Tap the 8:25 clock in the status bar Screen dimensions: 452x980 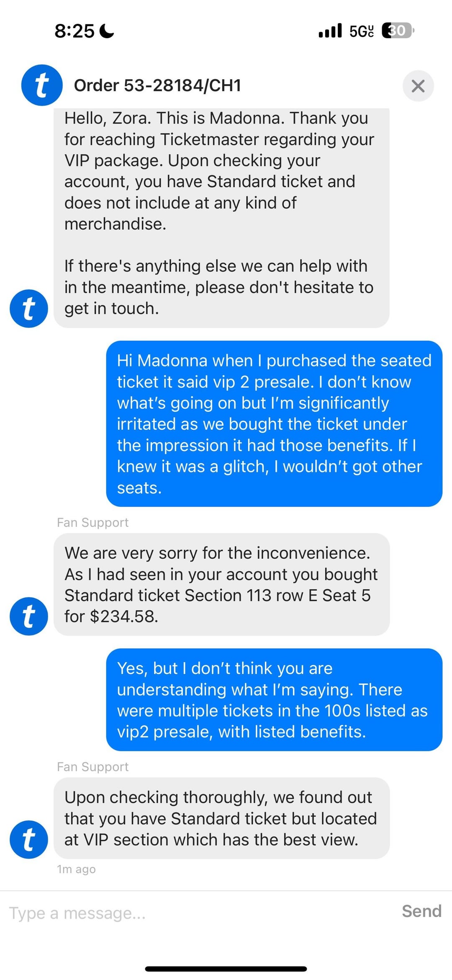click(x=74, y=31)
